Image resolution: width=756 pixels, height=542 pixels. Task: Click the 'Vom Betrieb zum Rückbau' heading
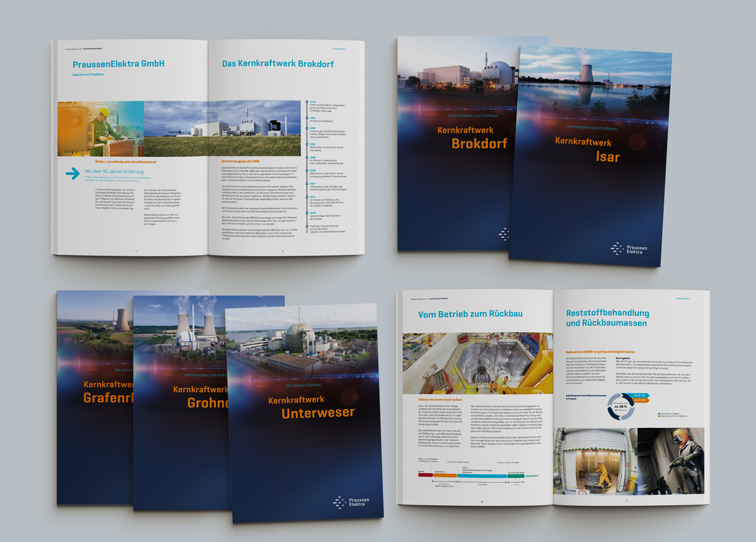pyautogui.click(x=470, y=314)
